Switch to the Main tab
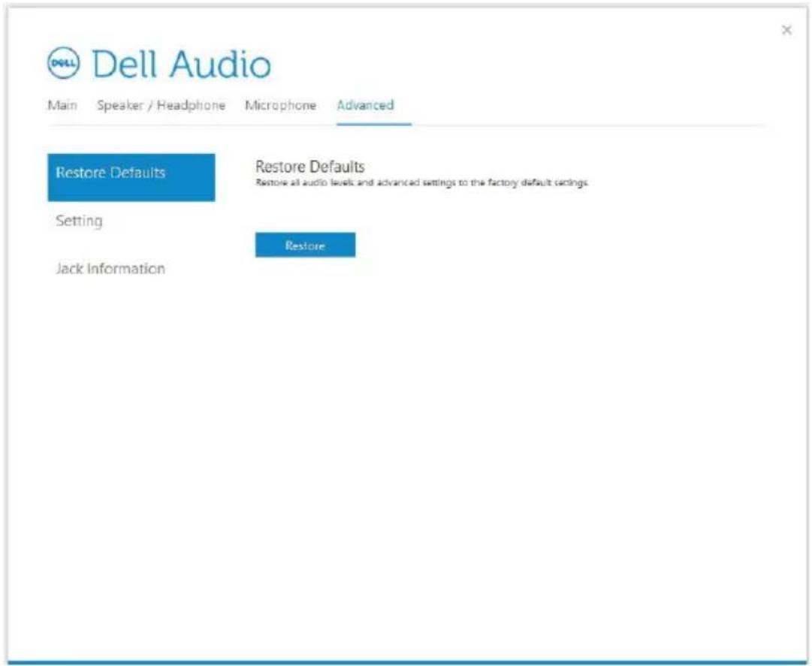This screenshot has width=812, height=666. [62, 105]
